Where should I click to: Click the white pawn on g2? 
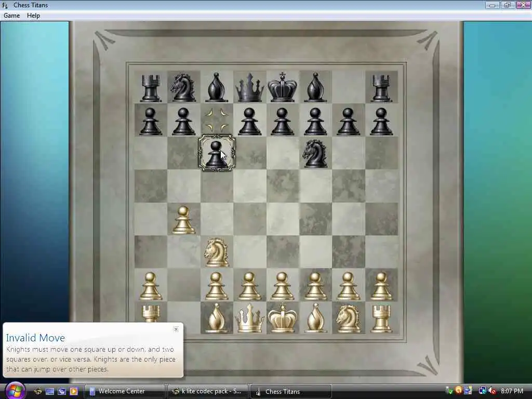click(x=348, y=286)
